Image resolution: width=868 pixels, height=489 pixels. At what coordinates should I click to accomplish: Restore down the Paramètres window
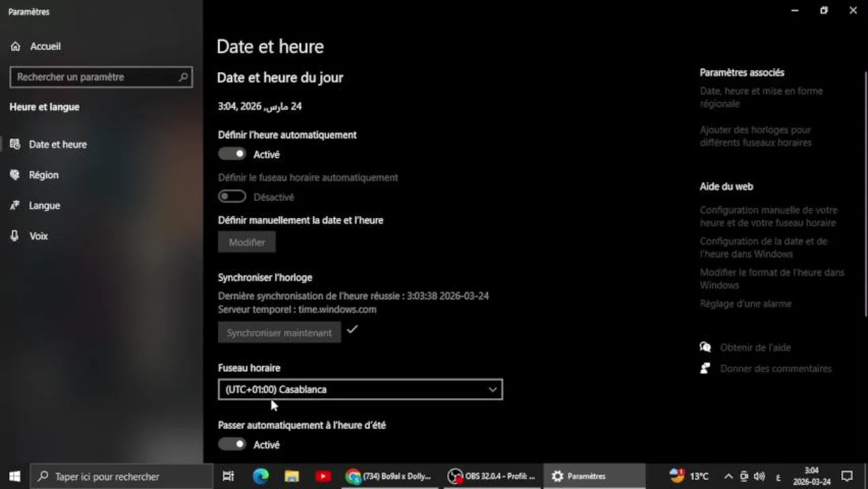pos(824,10)
